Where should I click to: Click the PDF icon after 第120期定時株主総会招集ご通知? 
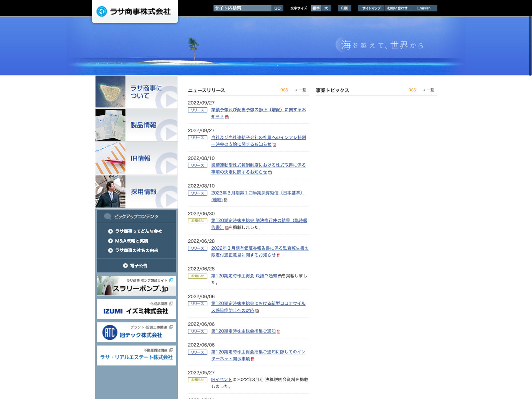coord(279,332)
